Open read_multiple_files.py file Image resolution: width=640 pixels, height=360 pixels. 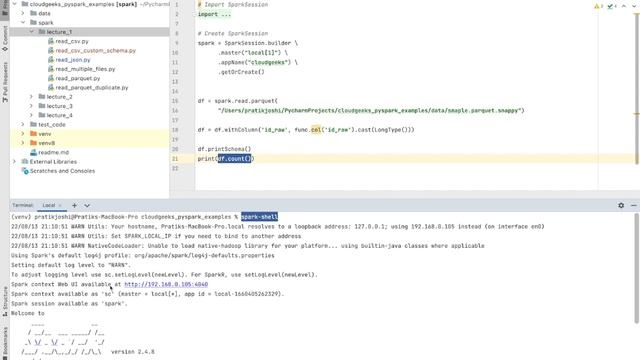tap(85, 69)
